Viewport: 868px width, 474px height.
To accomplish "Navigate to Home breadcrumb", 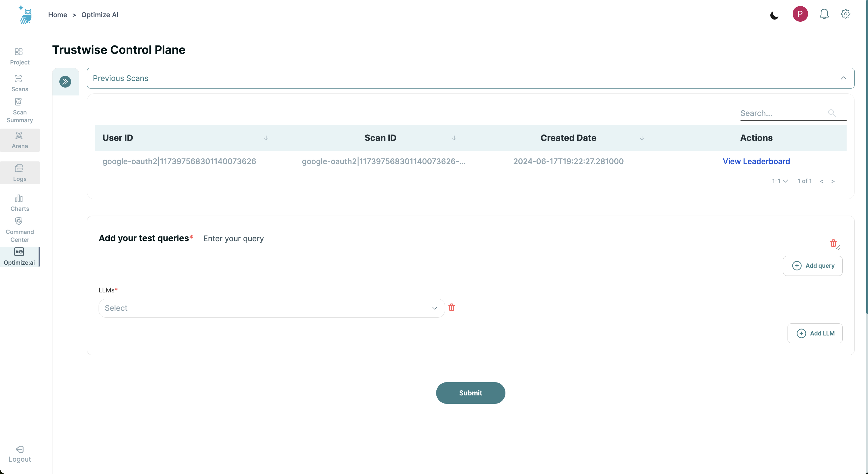I will coord(58,15).
